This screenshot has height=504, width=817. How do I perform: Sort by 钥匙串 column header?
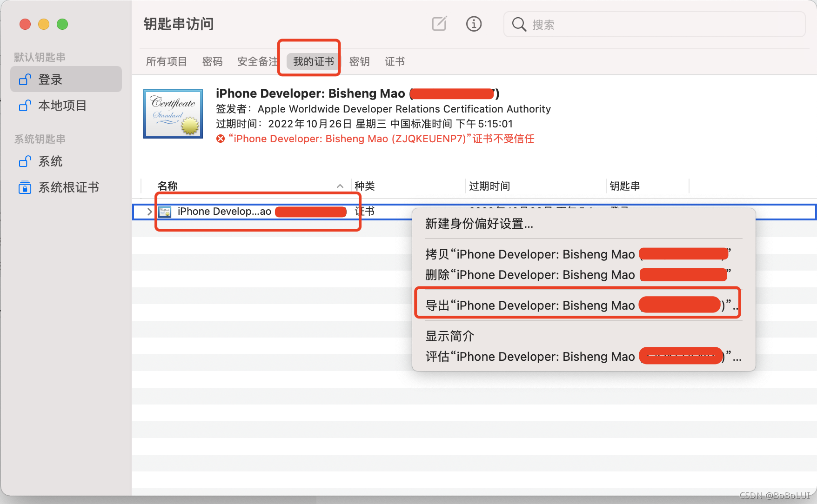tap(624, 186)
